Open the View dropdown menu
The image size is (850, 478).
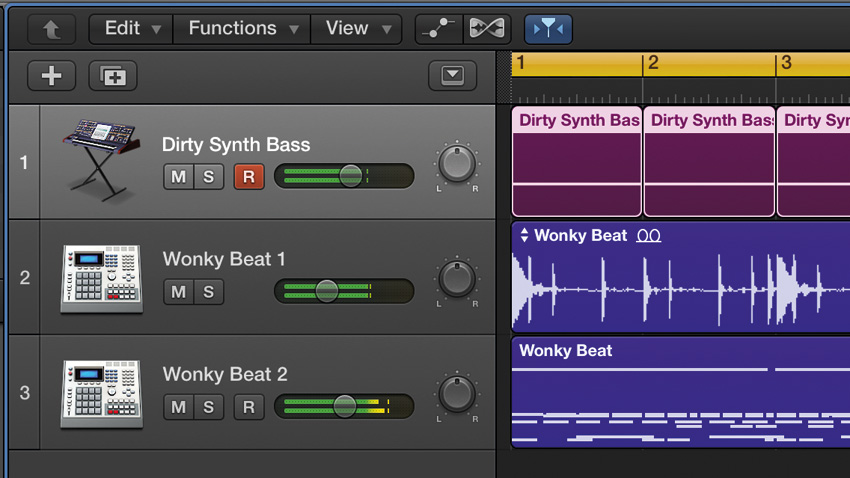tap(357, 29)
